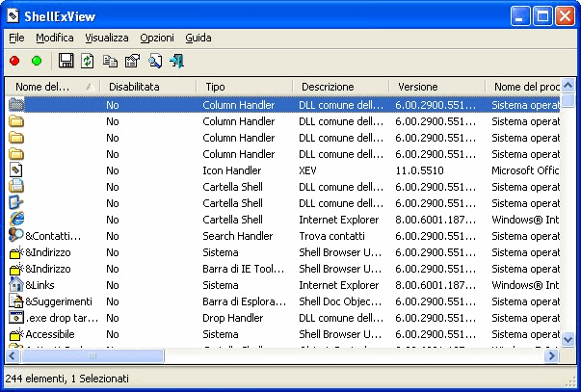Sort by Nome del... column header
The image size is (581, 392).
point(52,87)
